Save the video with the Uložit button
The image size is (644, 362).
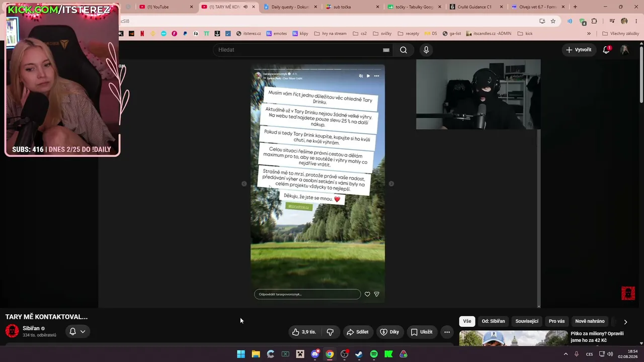point(422,332)
